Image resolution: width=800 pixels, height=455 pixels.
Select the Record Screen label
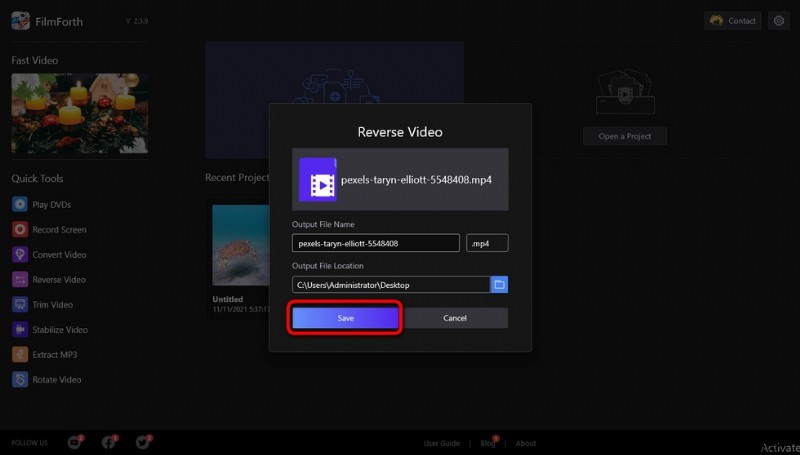pos(59,230)
